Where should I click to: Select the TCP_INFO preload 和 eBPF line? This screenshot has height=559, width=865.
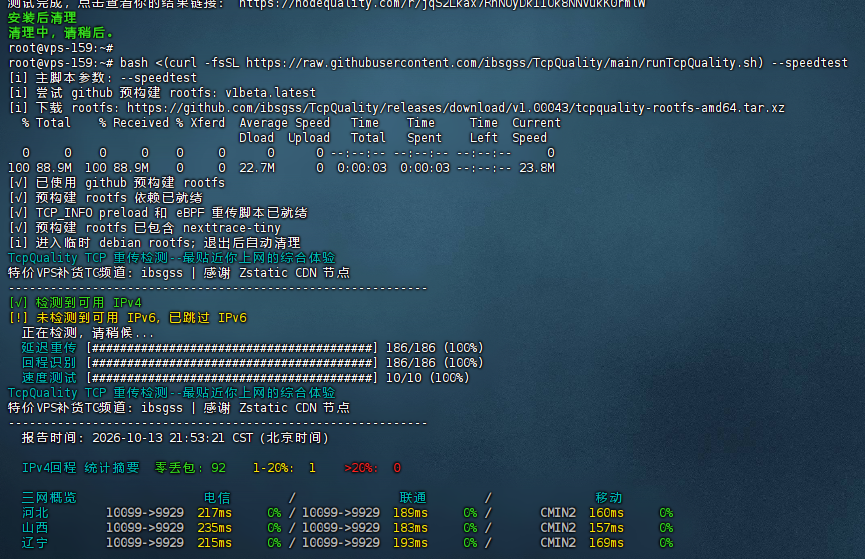click(x=158, y=212)
